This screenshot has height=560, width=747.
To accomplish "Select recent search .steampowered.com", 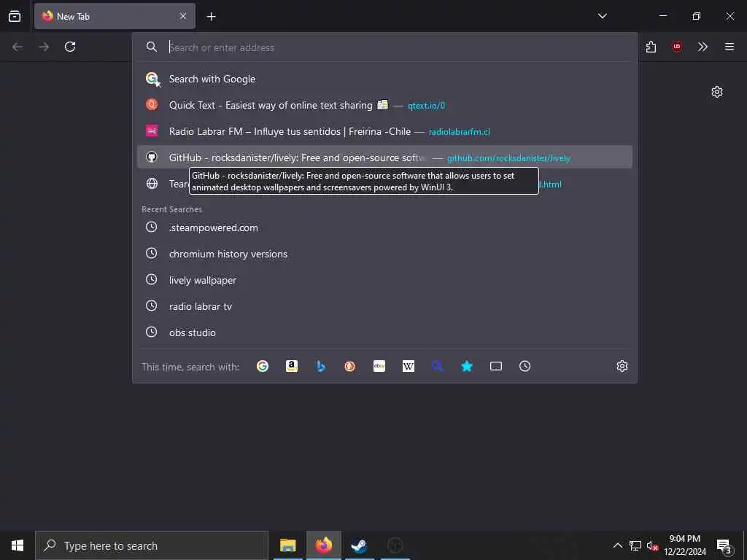I will pos(384,227).
